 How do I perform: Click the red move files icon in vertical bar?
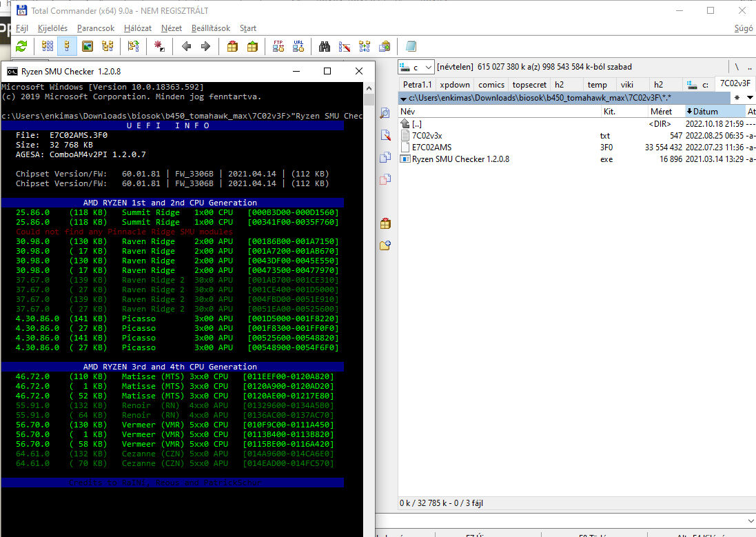[x=385, y=179]
